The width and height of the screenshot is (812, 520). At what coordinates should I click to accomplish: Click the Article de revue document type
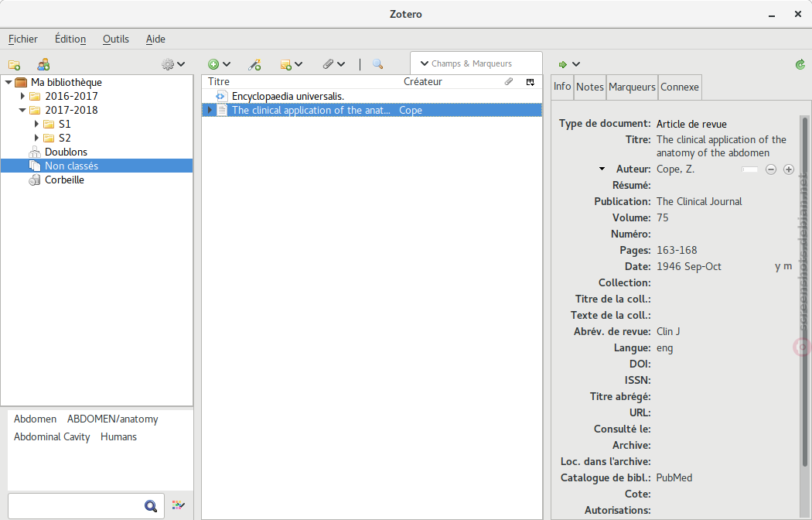[691, 124]
